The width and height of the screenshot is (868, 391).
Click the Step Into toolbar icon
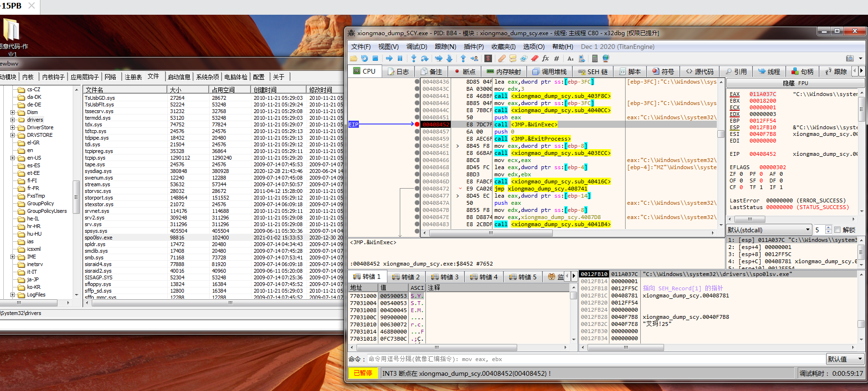point(414,58)
